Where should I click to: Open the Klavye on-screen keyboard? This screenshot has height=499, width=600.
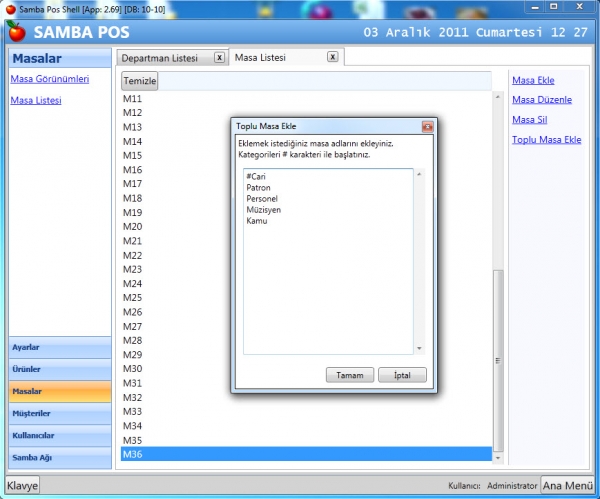23,486
